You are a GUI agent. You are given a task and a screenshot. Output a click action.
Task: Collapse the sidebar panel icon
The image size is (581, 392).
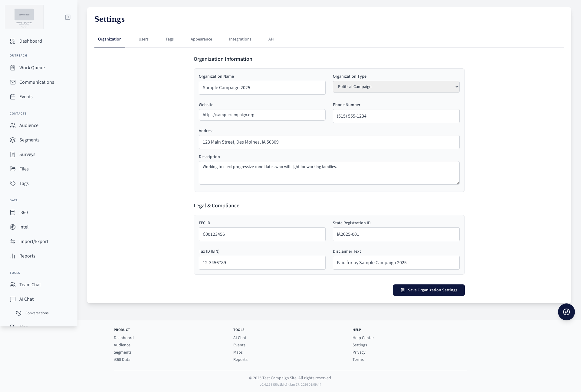coord(68,17)
